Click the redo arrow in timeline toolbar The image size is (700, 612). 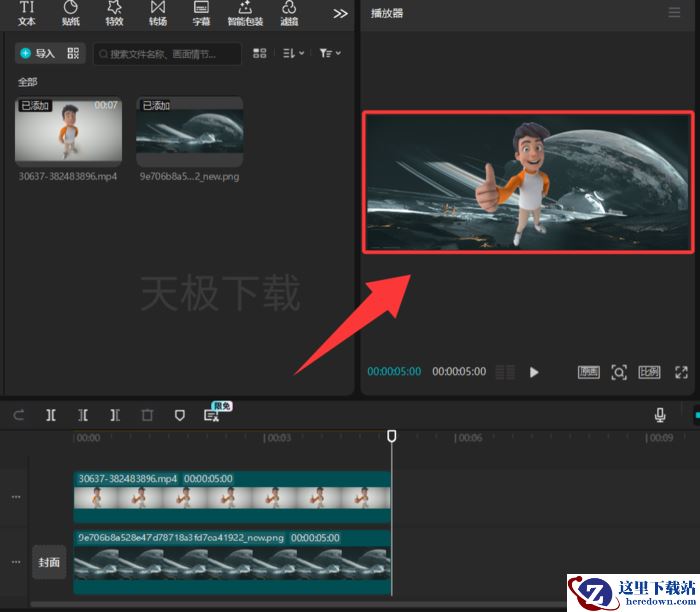[19, 416]
